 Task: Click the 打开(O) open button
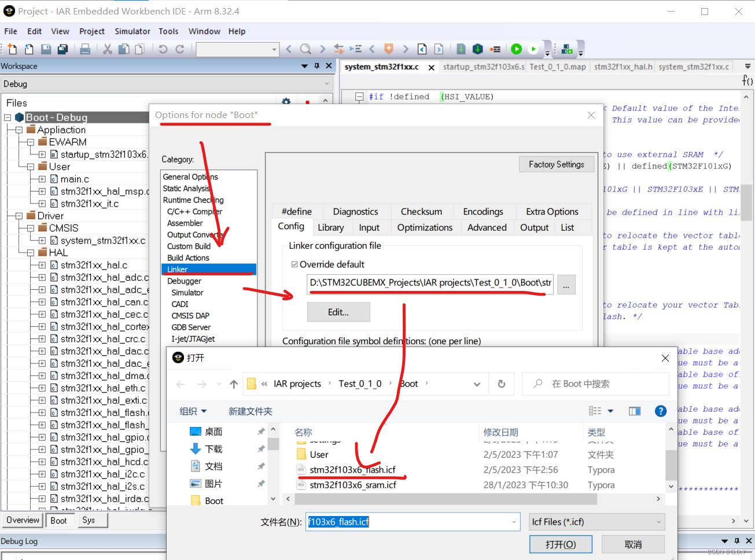[561, 544]
